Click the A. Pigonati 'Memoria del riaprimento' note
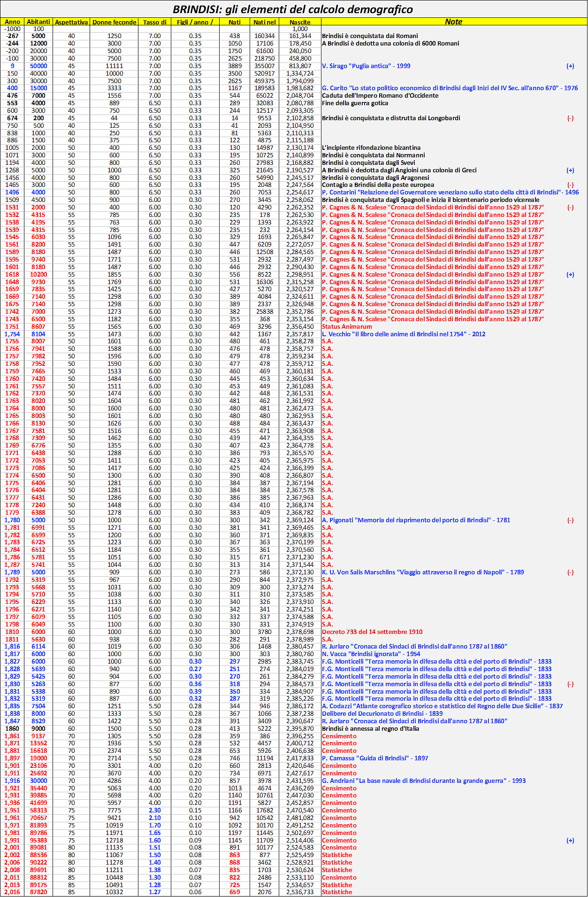Viewport: 588px width, 897px height. point(416,520)
